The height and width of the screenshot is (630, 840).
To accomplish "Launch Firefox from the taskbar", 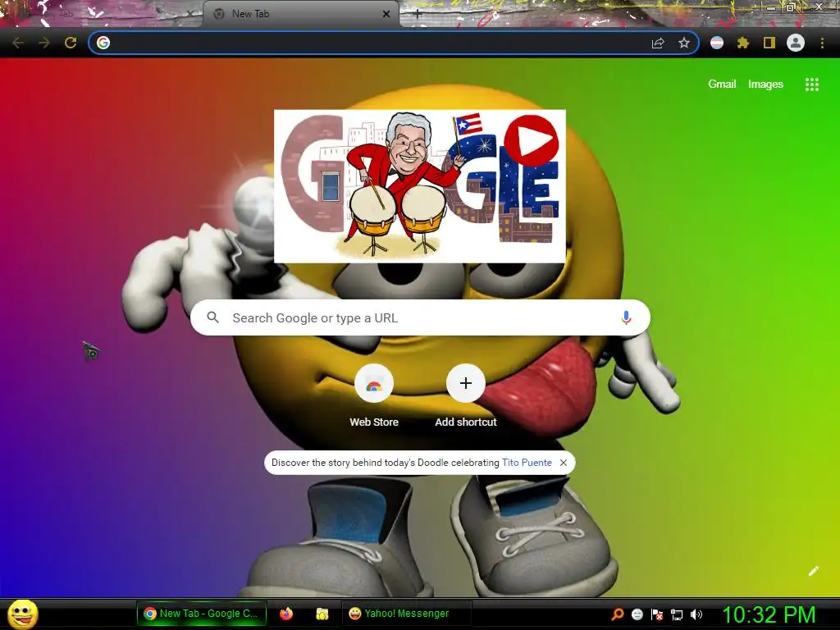I will click(x=286, y=614).
